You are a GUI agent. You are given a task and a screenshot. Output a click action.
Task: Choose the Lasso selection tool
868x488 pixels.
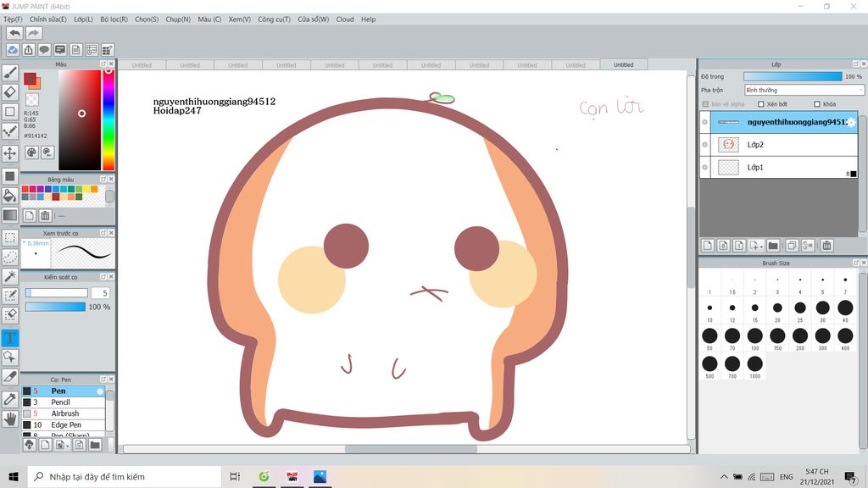[x=10, y=257]
